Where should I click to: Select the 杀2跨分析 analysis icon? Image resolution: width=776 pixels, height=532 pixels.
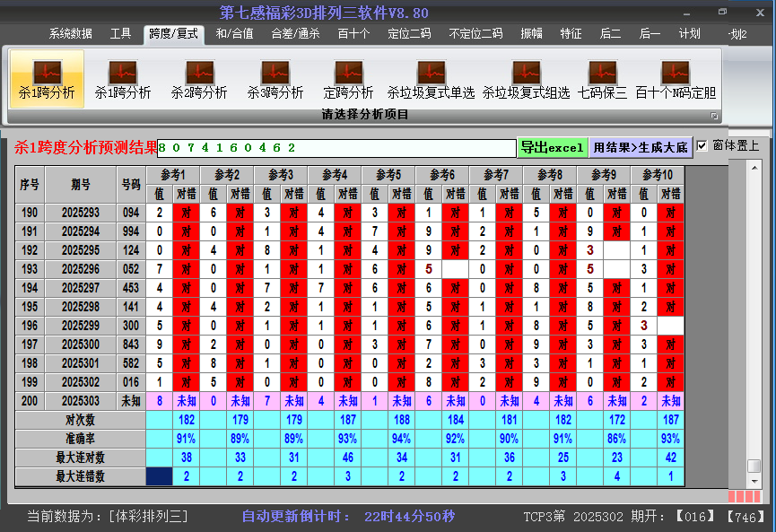click(x=197, y=76)
